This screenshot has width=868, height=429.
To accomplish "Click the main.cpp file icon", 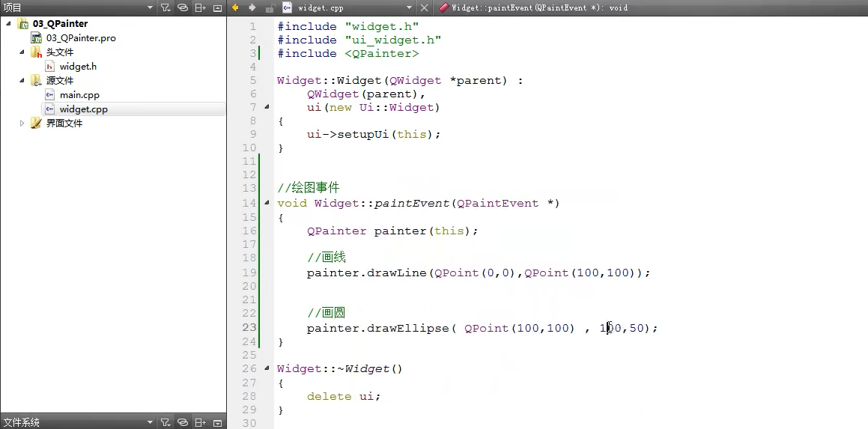I will (50, 94).
